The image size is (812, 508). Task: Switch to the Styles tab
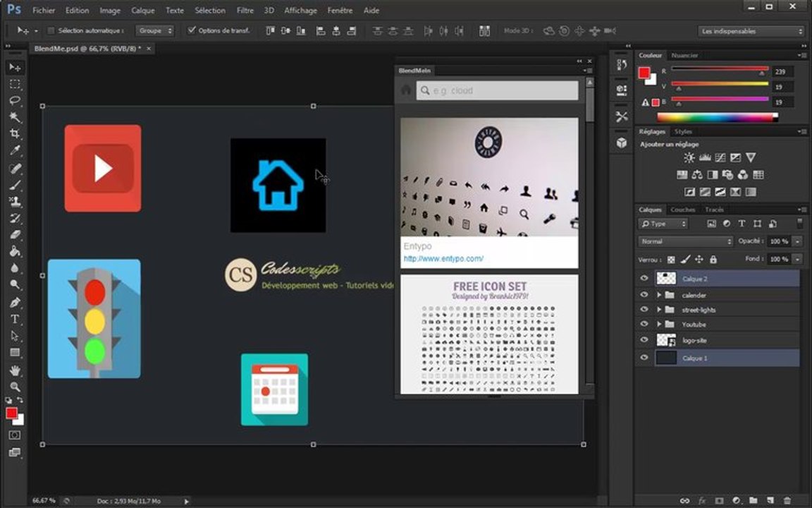683,132
